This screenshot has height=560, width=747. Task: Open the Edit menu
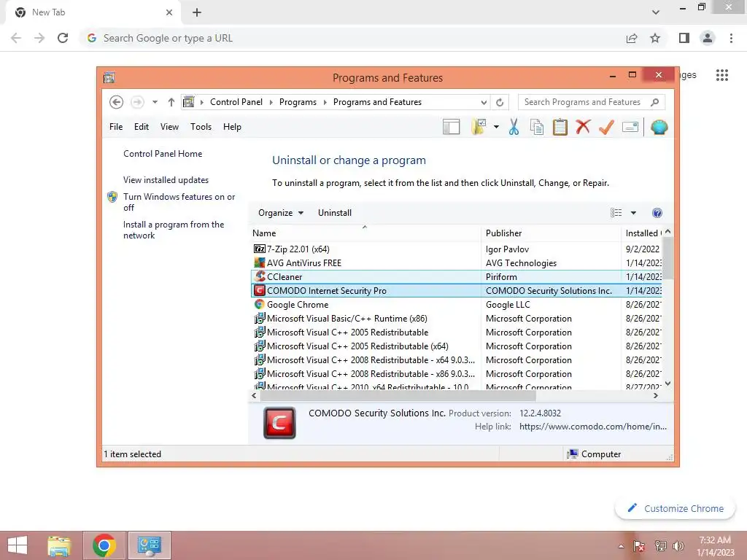(142, 127)
